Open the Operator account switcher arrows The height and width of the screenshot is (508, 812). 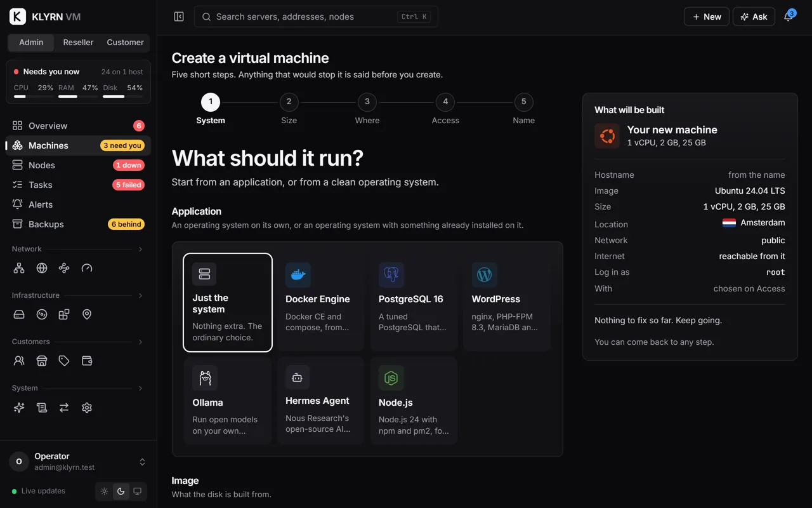click(142, 462)
